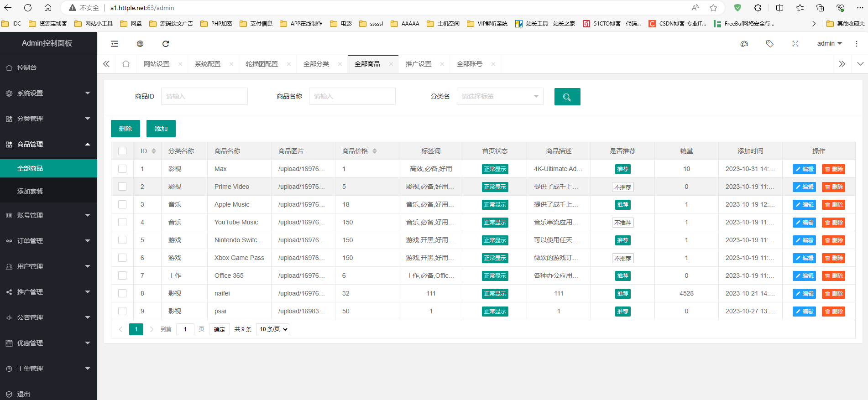Collapse 商品管理 sidebar menu
Viewport: 868px width, 400px height.
(48, 144)
